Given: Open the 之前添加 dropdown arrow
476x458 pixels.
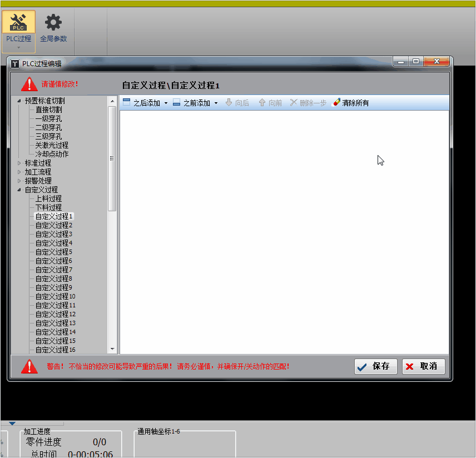Looking at the screenshot, I should (x=216, y=103).
